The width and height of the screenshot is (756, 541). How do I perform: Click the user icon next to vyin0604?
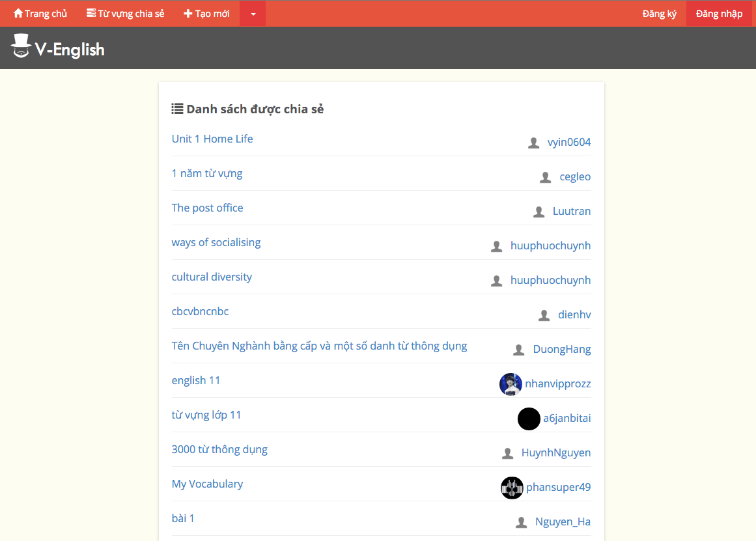pyautogui.click(x=533, y=143)
